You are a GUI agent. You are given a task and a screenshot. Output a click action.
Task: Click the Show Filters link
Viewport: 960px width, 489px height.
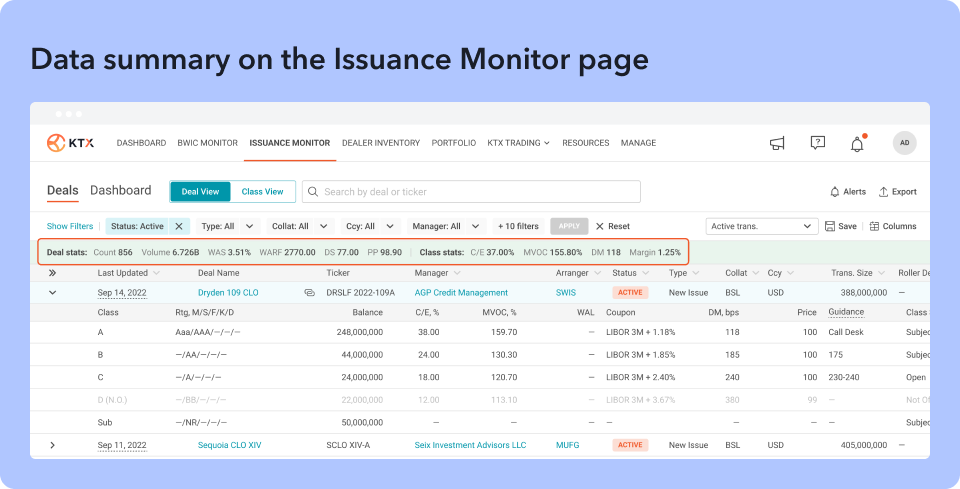(70, 226)
